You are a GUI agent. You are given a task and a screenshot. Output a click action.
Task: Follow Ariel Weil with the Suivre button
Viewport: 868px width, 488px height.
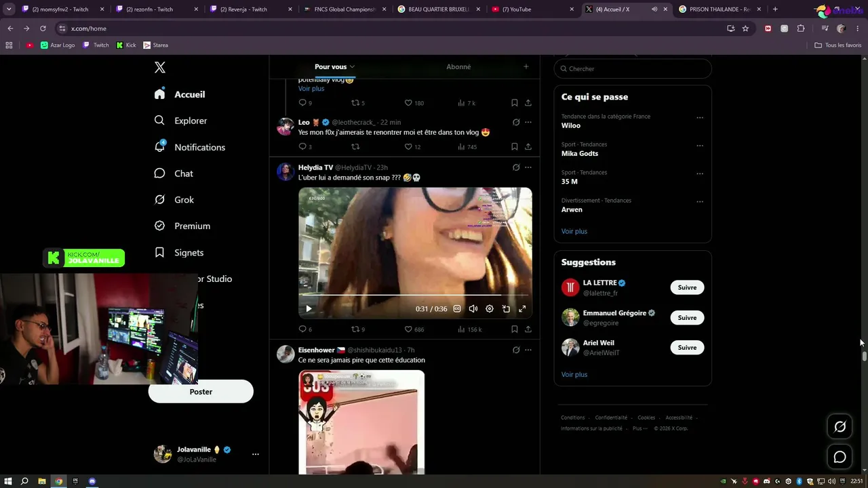point(687,347)
